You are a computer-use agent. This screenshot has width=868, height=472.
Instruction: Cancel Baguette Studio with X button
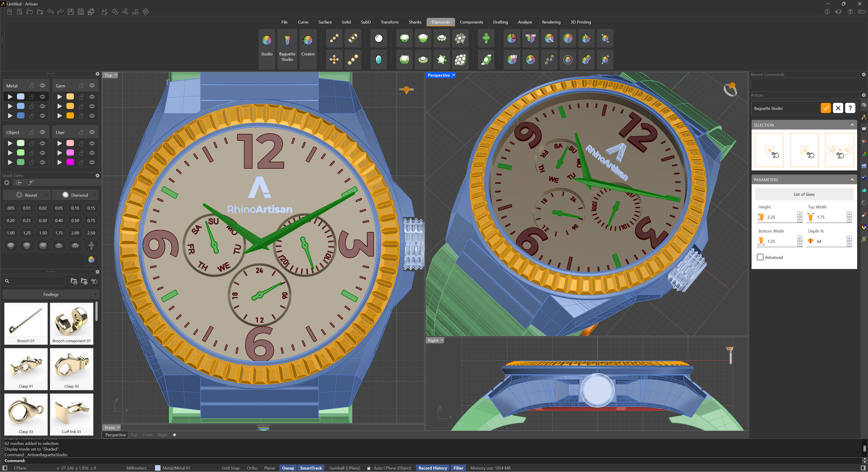(838, 108)
